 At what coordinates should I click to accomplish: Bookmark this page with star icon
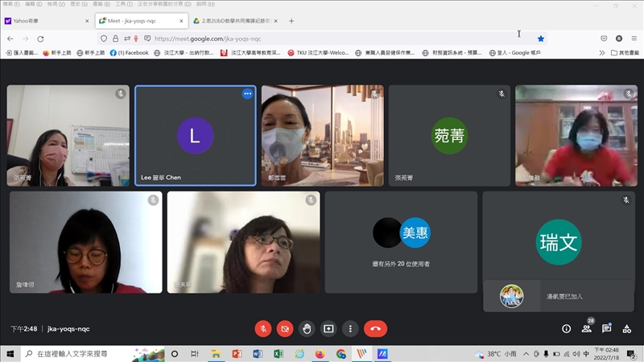point(541,38)
